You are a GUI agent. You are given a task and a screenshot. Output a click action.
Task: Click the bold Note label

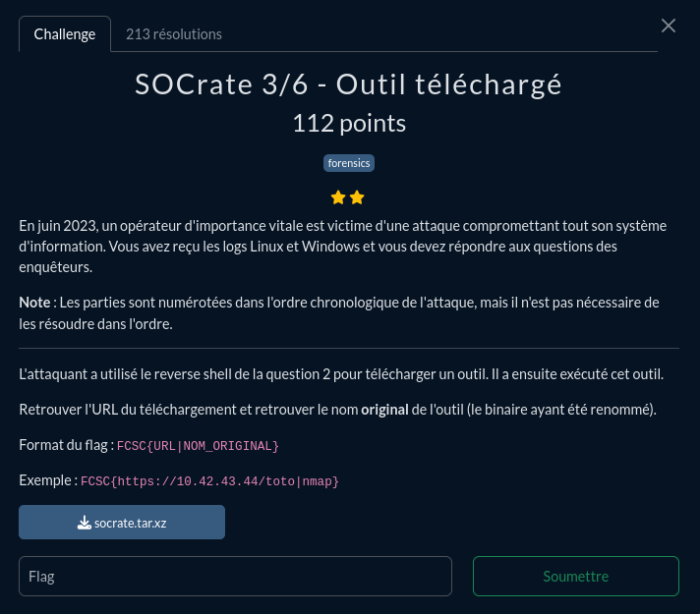[34, 303]
